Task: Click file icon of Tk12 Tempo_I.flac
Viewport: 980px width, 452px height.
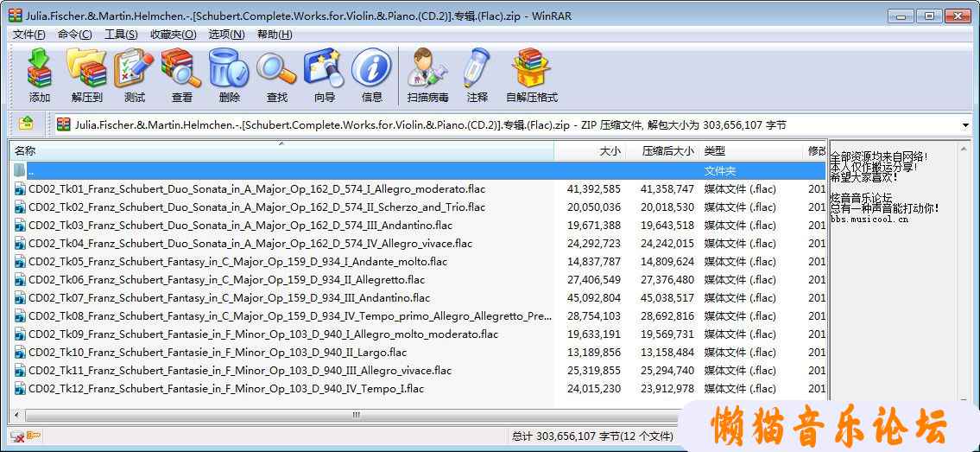Action: 20,388
